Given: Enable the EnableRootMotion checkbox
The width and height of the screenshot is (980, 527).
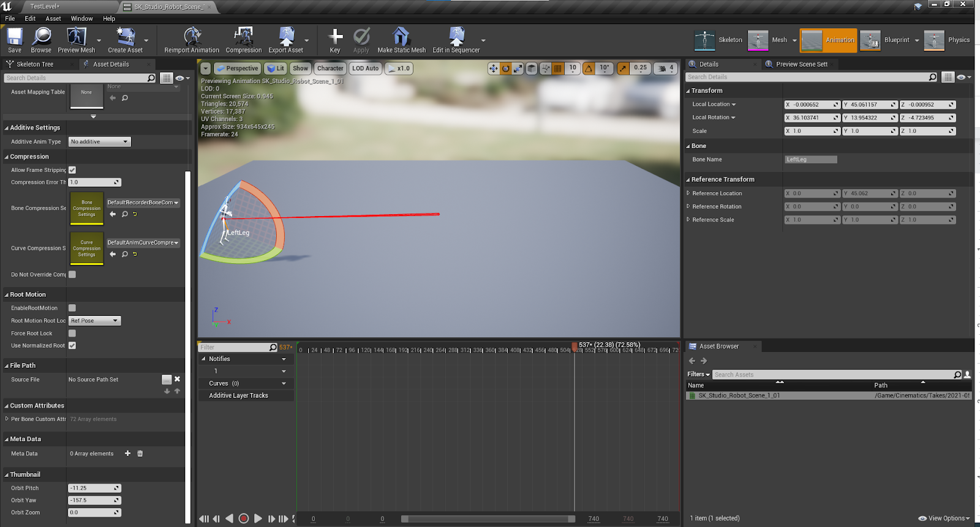Looking at the screenshot, I should click(72, 308).
